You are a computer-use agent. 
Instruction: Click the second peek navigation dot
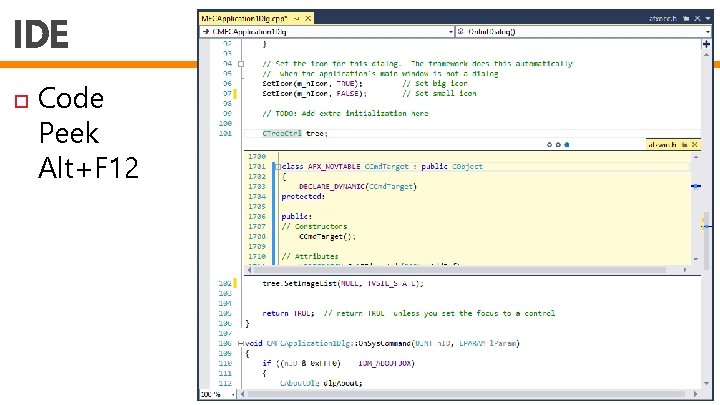[x=558, y=145]
